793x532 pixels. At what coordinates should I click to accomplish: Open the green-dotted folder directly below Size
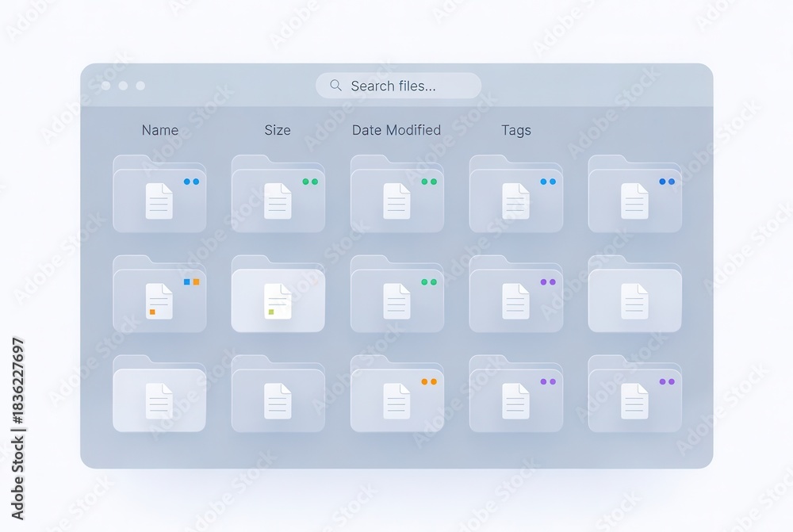click(278, 193)
